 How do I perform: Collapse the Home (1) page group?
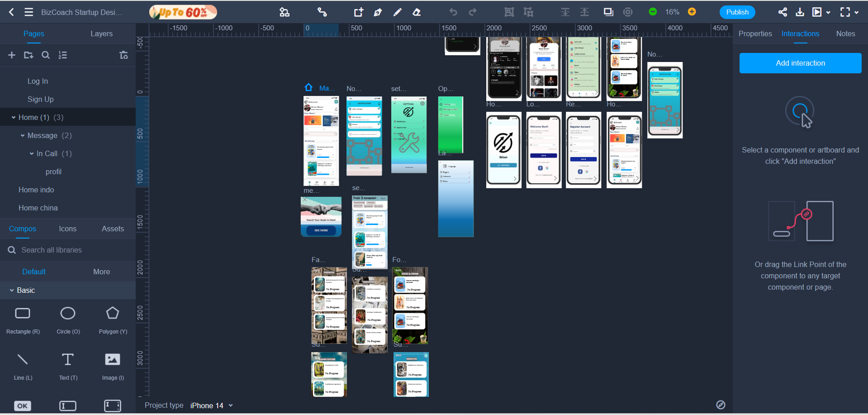(14, 118)
